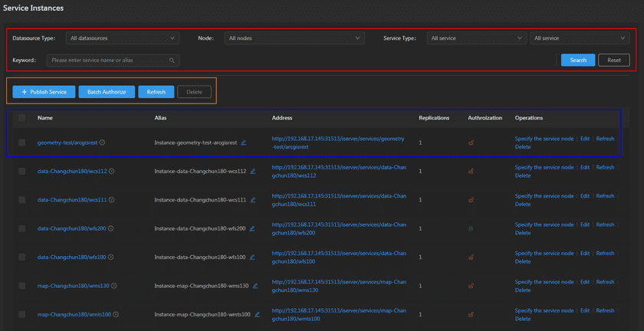Toggle the select-all checkbox in table header
This screenshot has width=644, height=331.
pyautogui.click(x=22, y=118)
